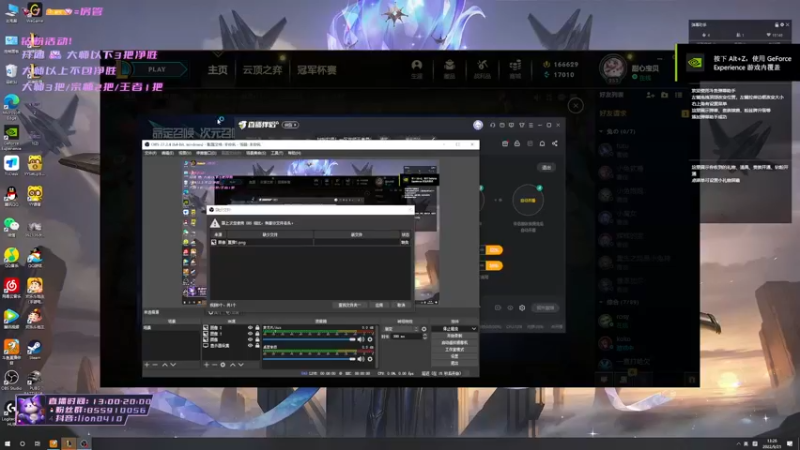The width and height of the screenshot is (800, 450).
Task: Open 工具(T) menu in OBS
Action: (x=277, y=153)
